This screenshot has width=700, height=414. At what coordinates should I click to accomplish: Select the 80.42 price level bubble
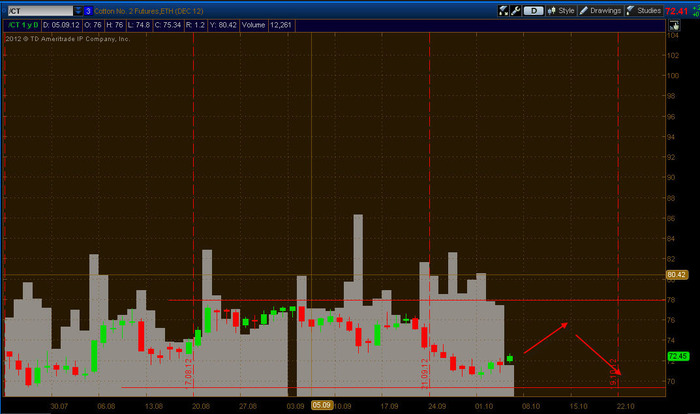[x=676, y=275]
